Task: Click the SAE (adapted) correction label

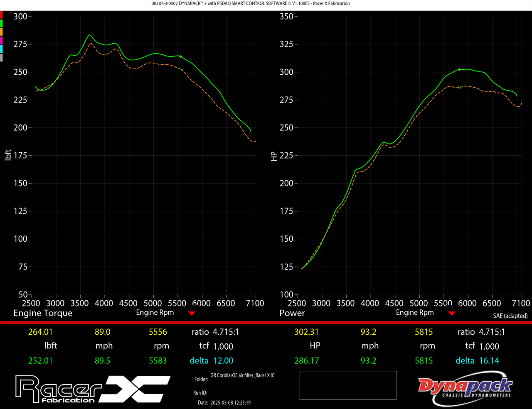Action: coord(510,316)
